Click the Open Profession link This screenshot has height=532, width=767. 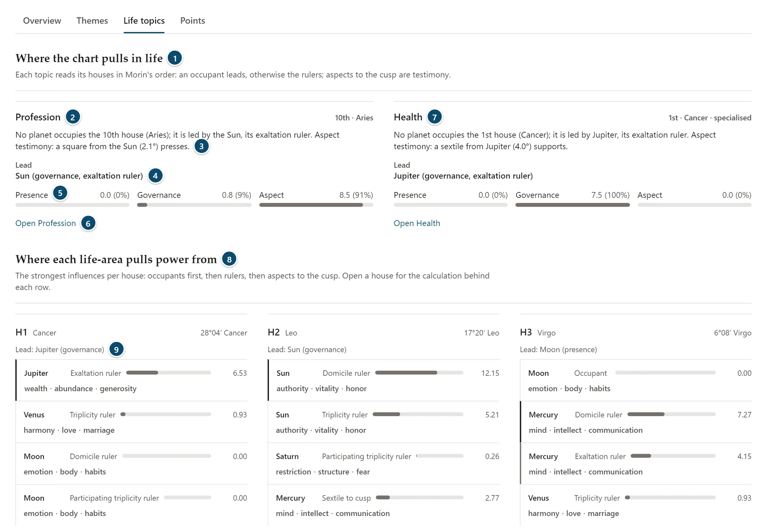[46, 223]
